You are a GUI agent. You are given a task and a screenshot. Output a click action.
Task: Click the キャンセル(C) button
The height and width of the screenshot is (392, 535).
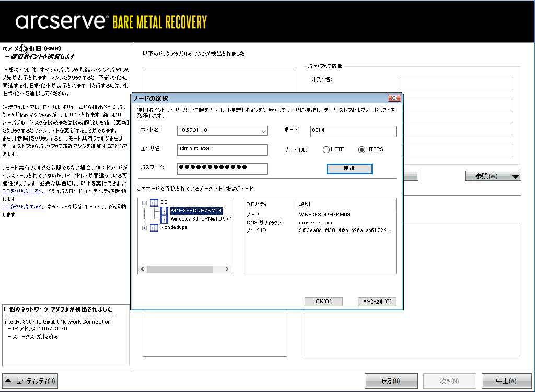point(377,302)
